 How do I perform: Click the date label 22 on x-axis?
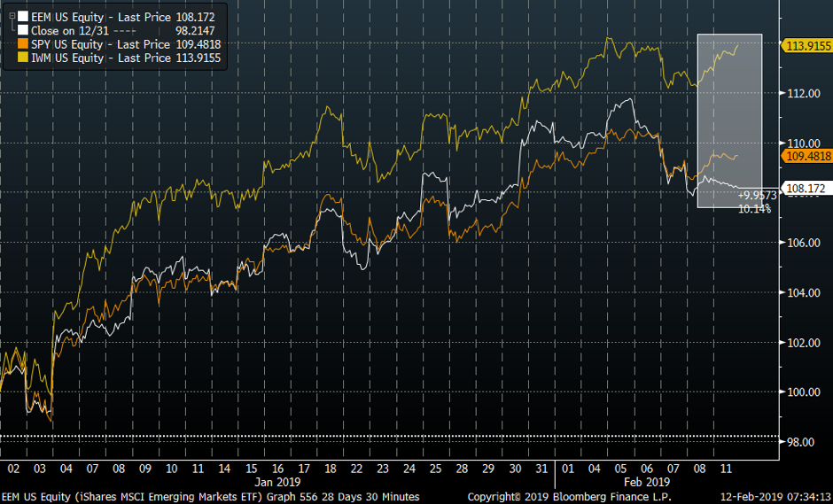(356, 469)
